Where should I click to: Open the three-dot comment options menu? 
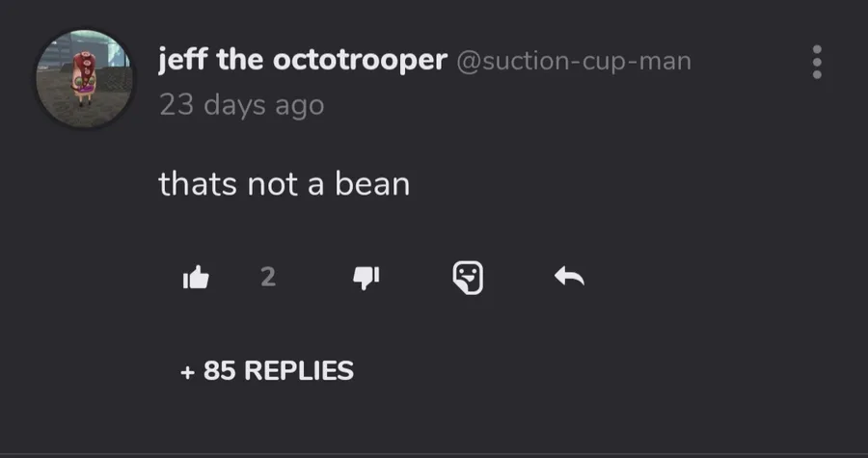(x=817, y=62)
